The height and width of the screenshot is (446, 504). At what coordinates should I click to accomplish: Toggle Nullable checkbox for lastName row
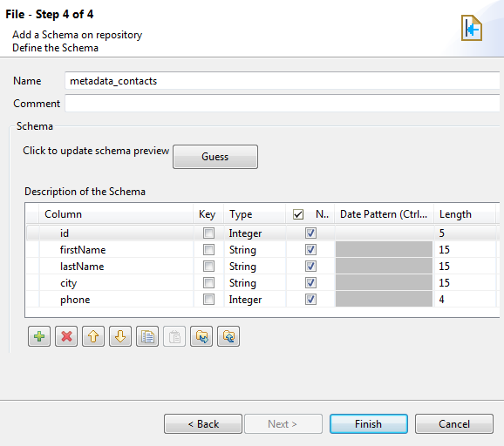(310, 267)
